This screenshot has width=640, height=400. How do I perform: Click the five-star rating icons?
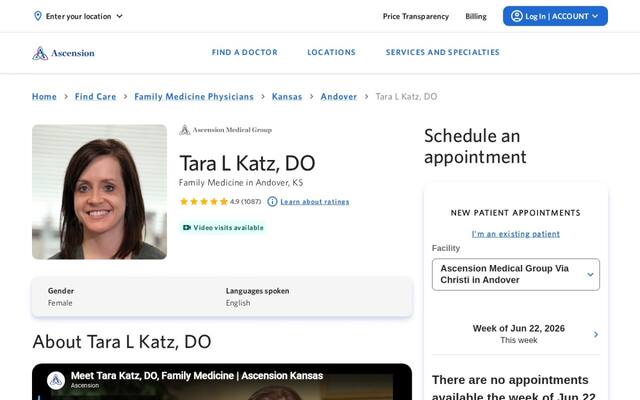[204, 202]
